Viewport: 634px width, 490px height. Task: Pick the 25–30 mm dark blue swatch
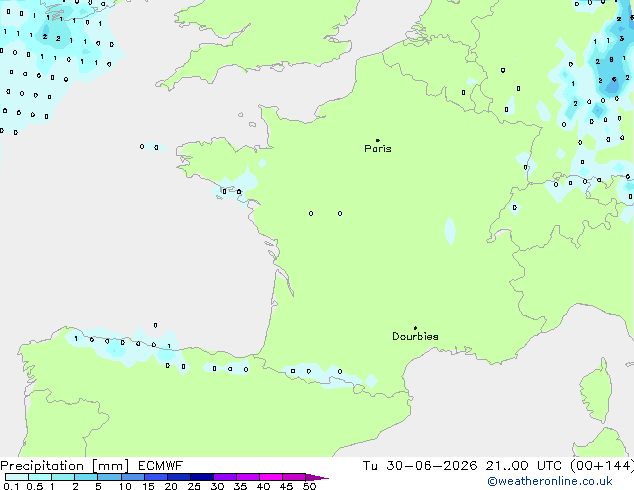[201, 477]
